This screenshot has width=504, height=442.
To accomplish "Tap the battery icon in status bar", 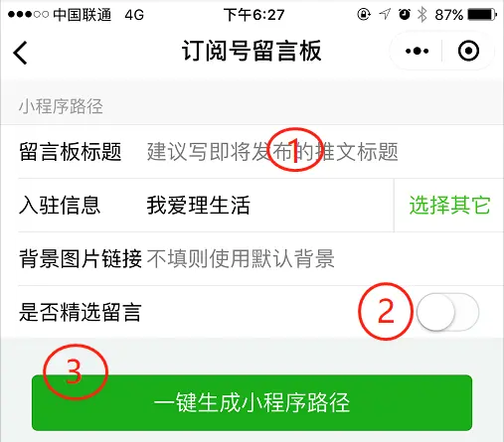I will 482,15.
